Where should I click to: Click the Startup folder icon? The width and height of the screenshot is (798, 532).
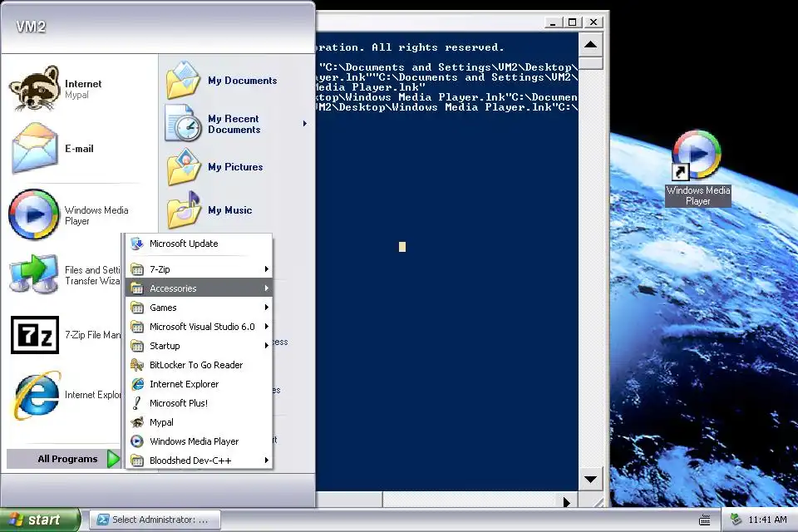137,346
